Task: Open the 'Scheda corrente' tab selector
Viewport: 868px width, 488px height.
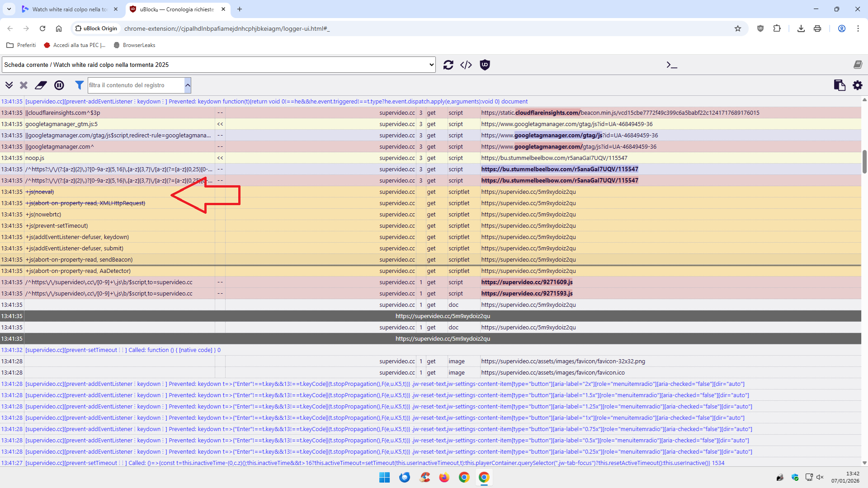Action: point(219,65)
